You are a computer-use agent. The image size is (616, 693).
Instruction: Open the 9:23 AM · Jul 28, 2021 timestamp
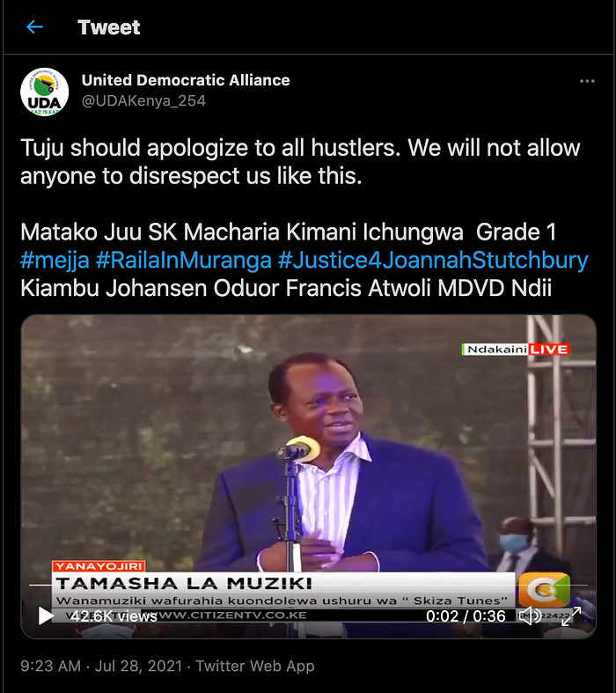[101, 666]
